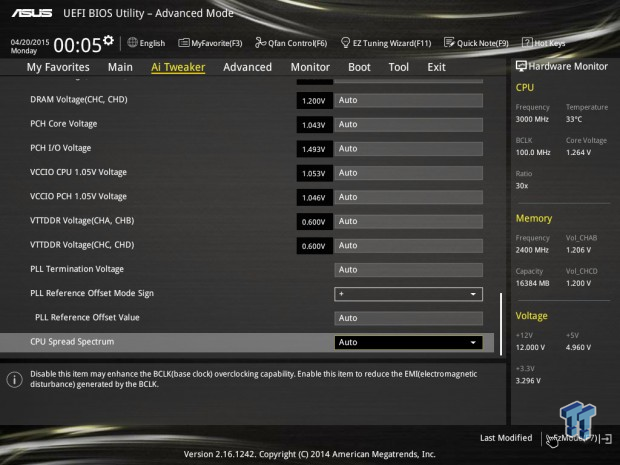
Task: Click the Core Voltage 1.264 V value
Action: click(578, 152)
